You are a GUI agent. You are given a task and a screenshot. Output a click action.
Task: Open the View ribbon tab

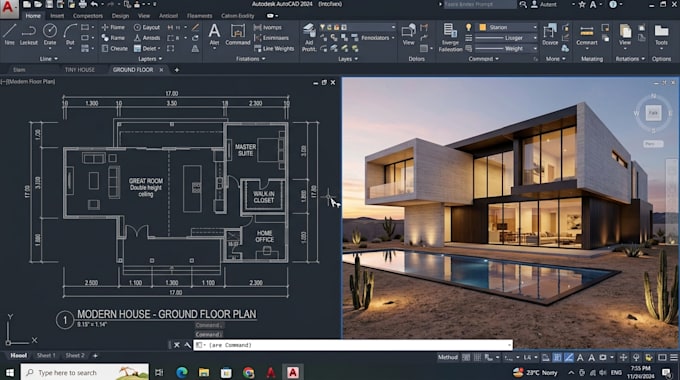click(144, 16)
